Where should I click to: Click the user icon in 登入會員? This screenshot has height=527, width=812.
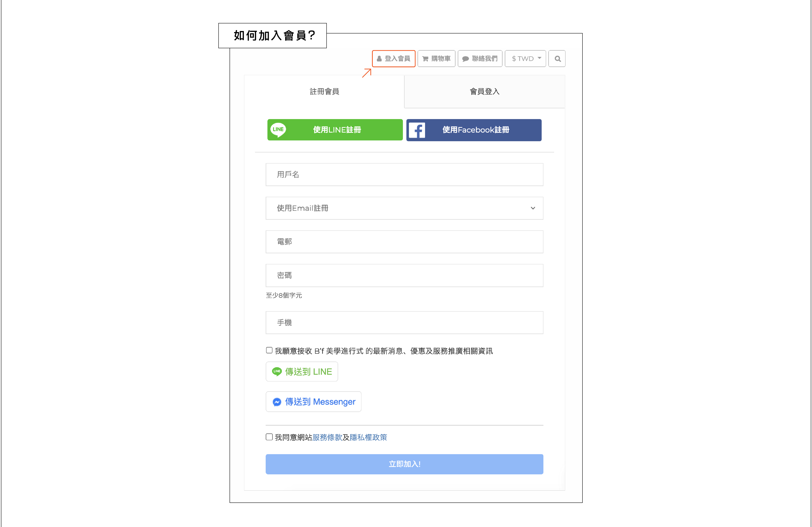(x=379, y=59)
